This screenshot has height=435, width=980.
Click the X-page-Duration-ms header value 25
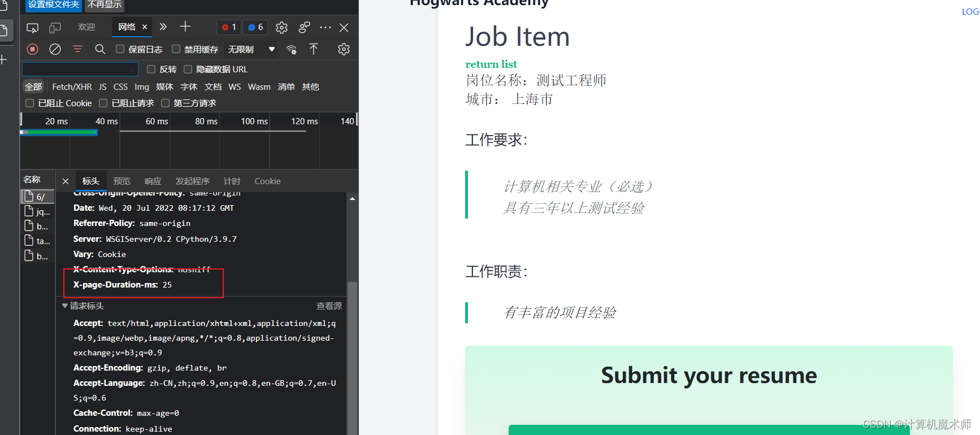(167, 285)
